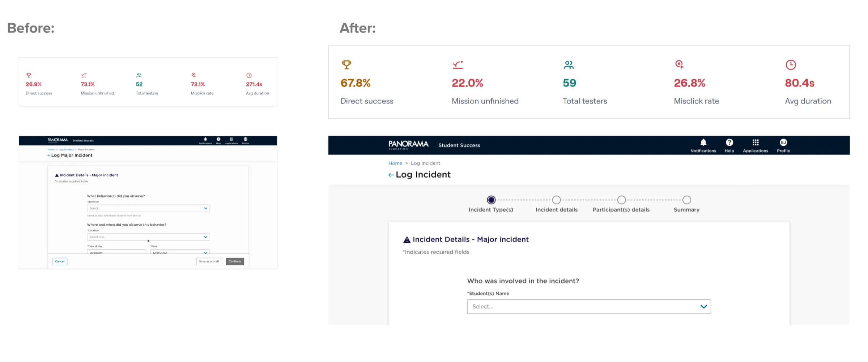The image size is (868, 362).
Task: Click the trophy icon above 67.8%
Action: click(x=346, y=65)
